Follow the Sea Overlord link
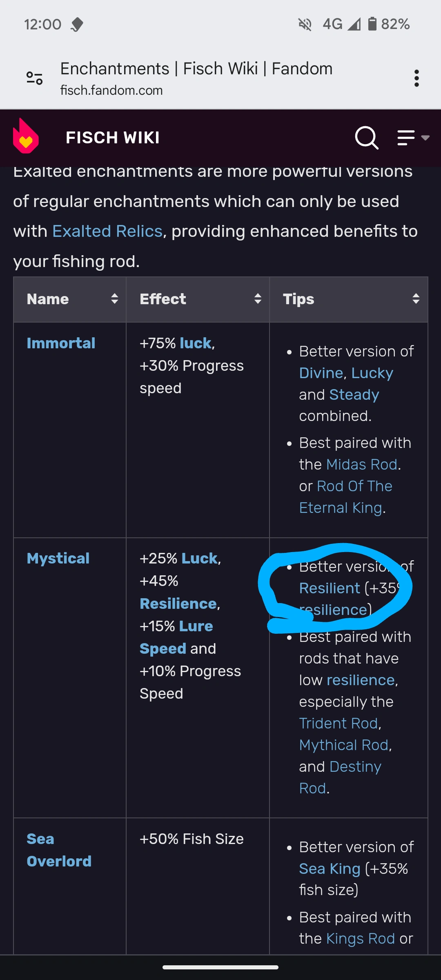 [x=59, y=850]
